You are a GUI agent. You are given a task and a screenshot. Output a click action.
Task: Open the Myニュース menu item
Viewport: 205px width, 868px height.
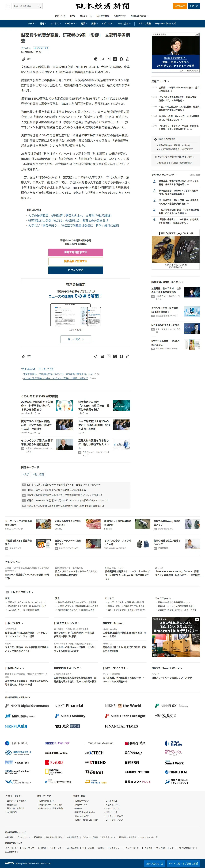[86, 16]
